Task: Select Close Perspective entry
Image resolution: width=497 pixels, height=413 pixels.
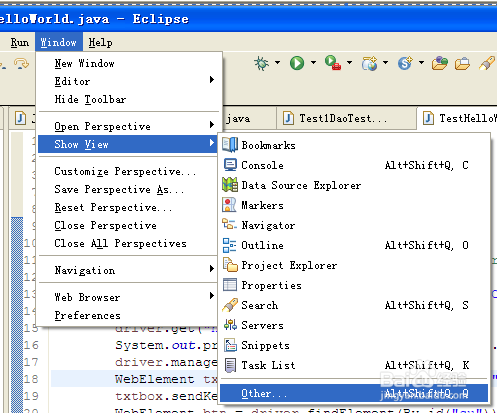Action: (105, 225)
